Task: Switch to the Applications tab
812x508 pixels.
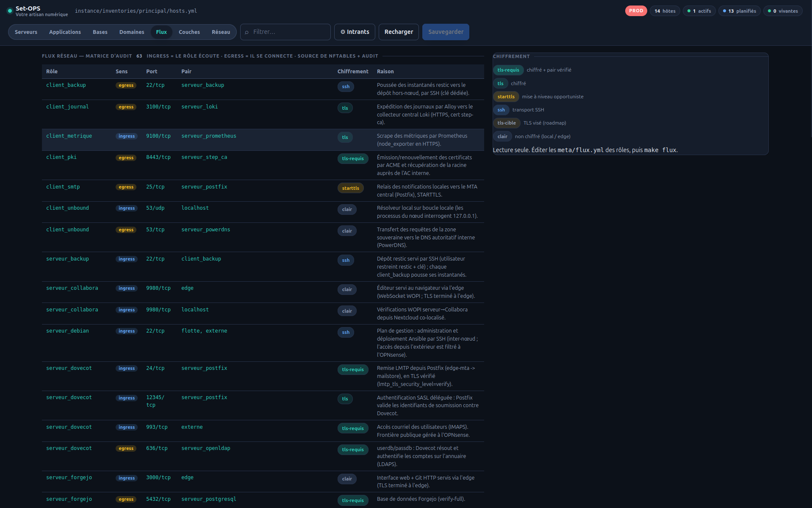Action: coord(65,32)
